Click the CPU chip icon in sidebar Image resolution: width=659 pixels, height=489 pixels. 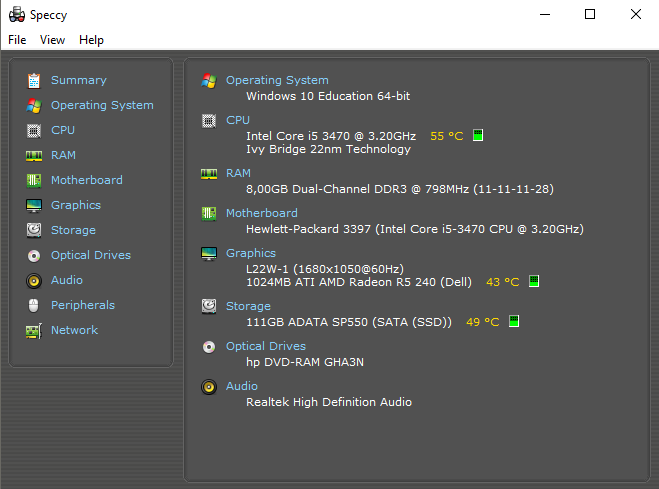[x=34, y=130]
